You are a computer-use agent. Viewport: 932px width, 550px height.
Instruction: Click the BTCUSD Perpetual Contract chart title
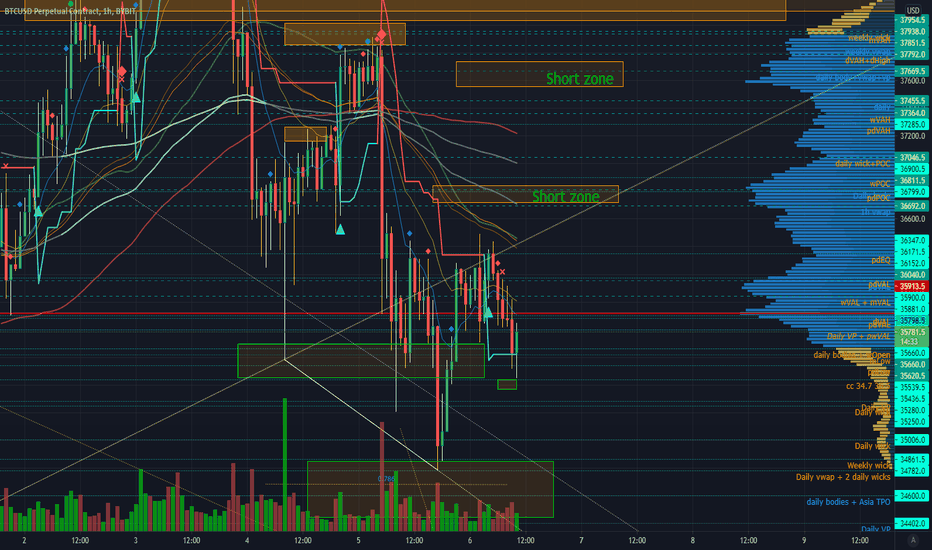pos(71,11)
